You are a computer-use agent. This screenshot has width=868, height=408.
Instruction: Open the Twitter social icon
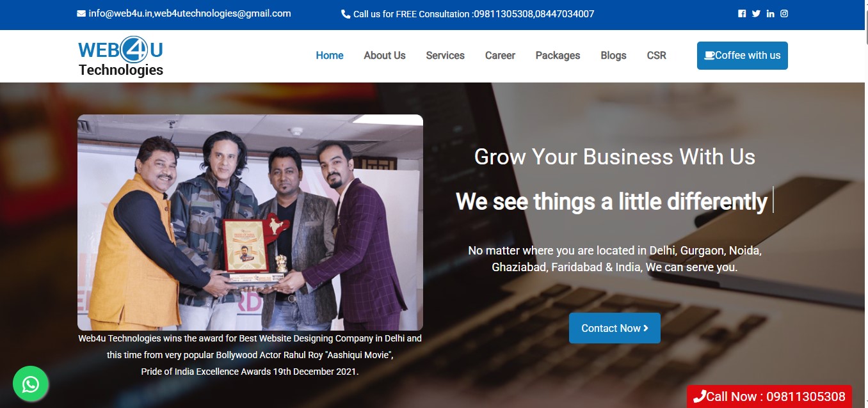pos(756,13)
